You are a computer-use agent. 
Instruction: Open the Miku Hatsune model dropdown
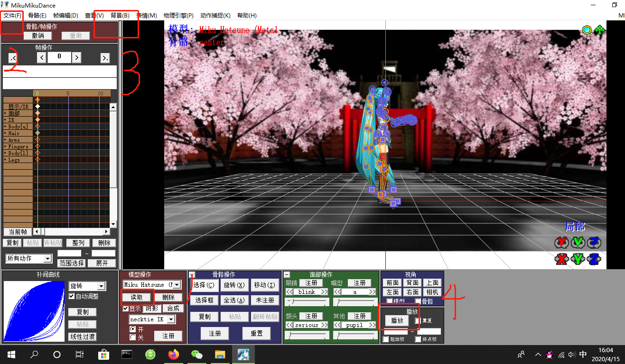177,284
